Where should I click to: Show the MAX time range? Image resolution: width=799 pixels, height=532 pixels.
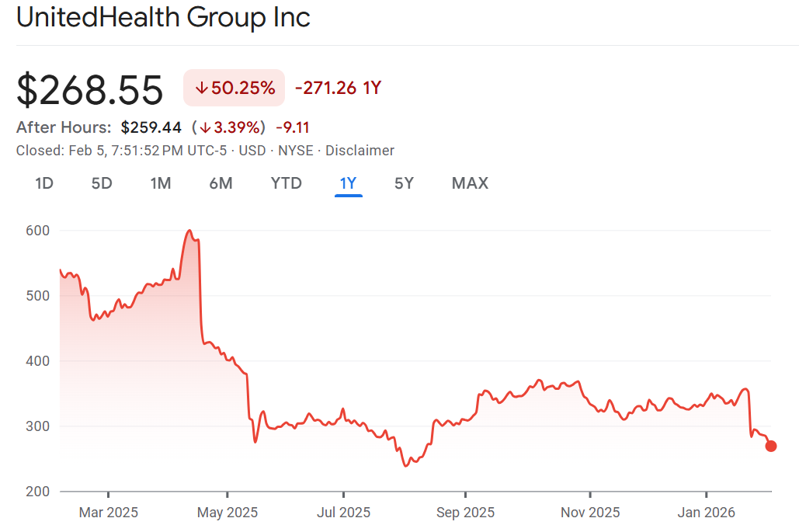pos(470,183)
